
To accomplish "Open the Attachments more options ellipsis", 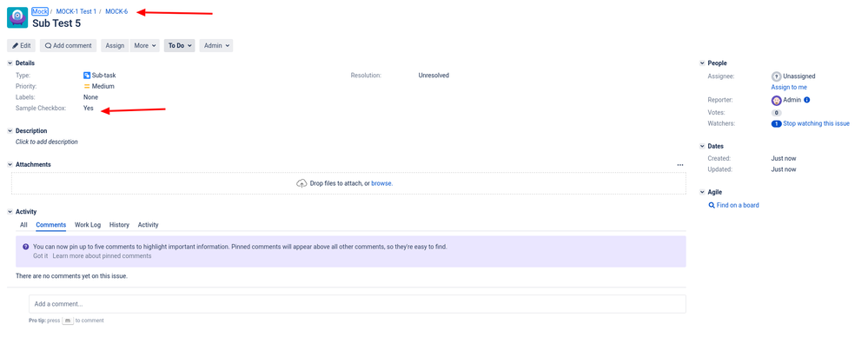I will click(x=680, y=165).
